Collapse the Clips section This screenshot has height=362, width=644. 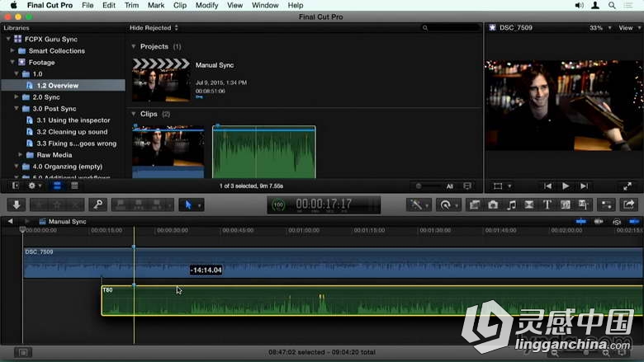pyautogui.click(x=134, y=114)
